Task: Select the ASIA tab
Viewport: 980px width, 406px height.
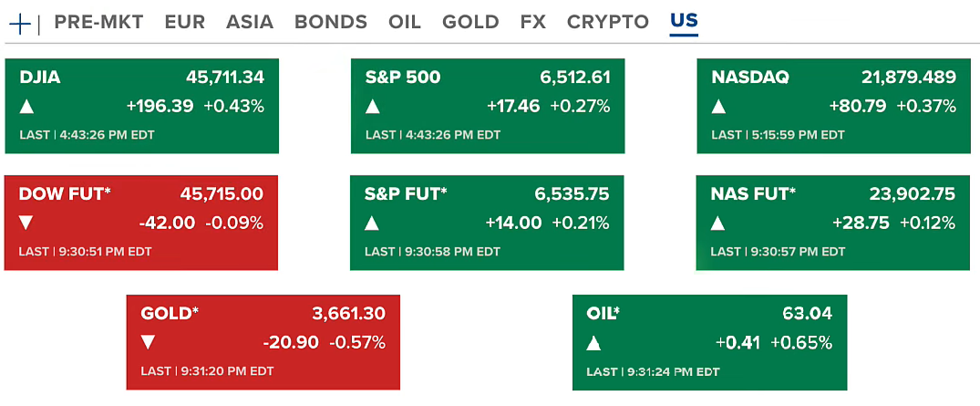Action: [250, 22]
